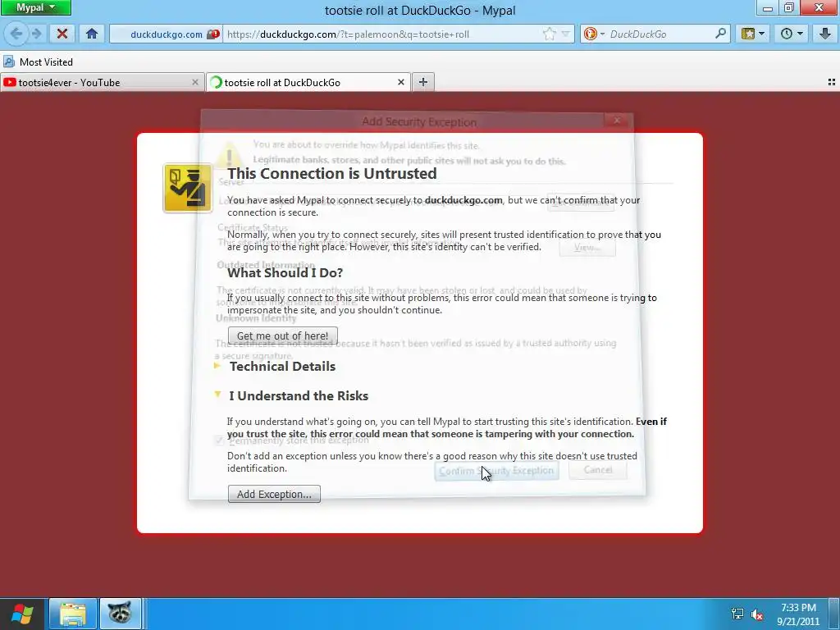Click the muted volume tray icon
840x630 pixels.
tap(757, 614)
